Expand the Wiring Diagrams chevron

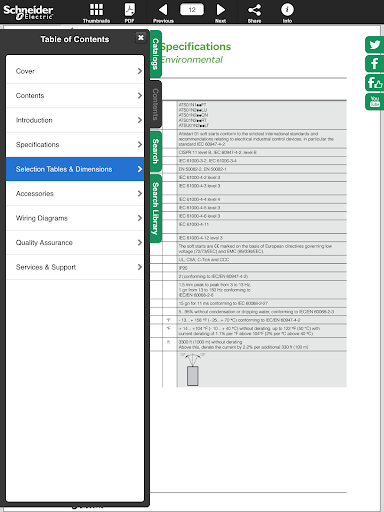pos(140,218)
